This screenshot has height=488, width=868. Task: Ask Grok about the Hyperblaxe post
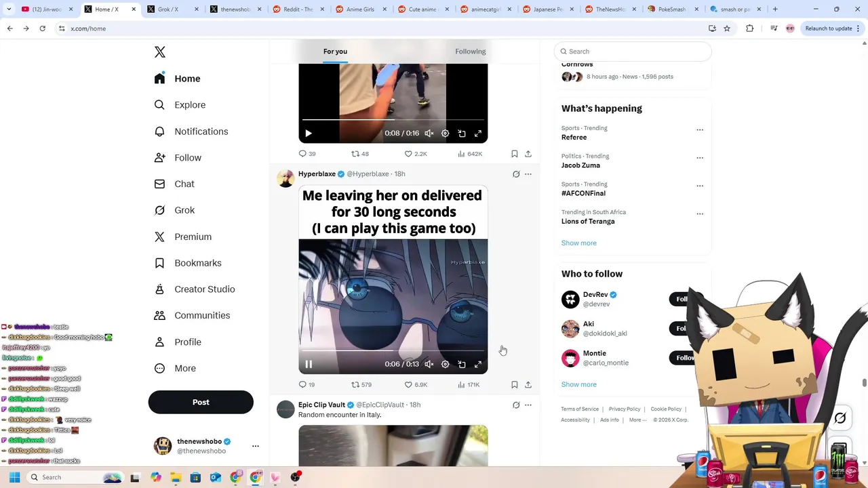[516, 174]
